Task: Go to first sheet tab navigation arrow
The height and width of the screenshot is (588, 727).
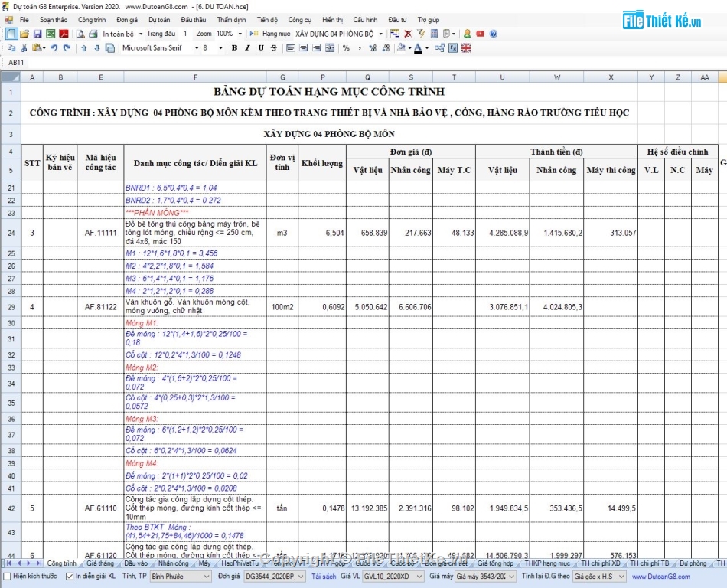Action: [x=8, y=563]
